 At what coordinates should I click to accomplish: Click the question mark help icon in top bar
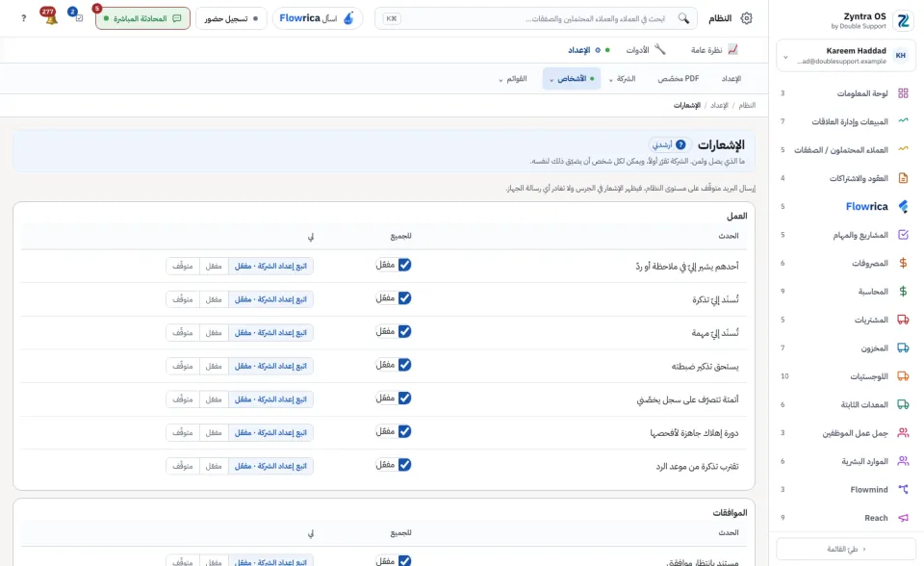(x=23, y=18)
